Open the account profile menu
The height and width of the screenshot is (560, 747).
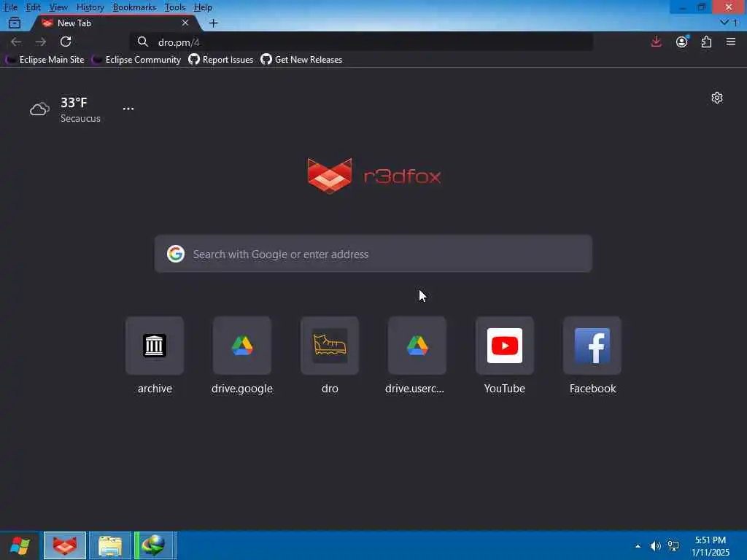(x=682, y=42)
